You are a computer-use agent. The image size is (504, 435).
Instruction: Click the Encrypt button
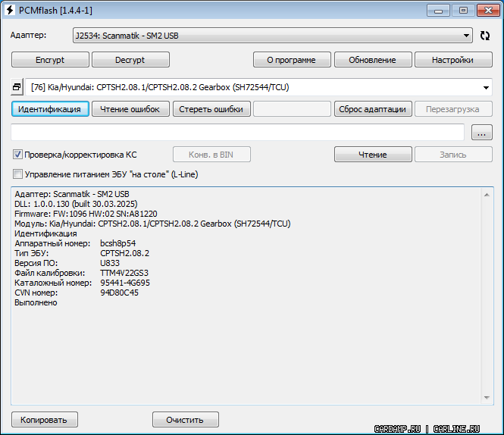(x=50, y=60)
